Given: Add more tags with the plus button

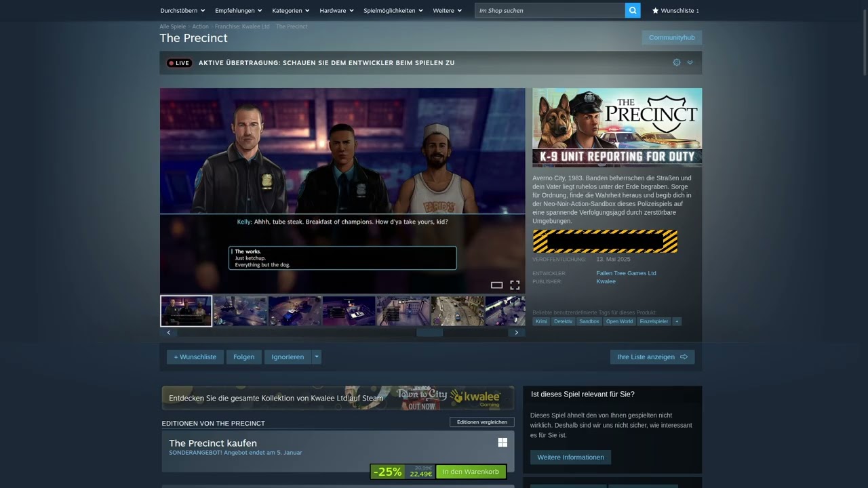Looking at the screenshot, I should tap(677, 321).
